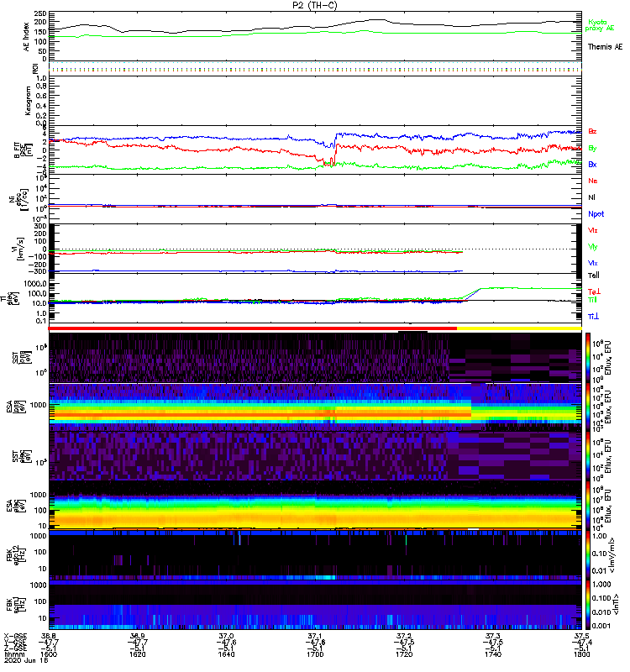Select the green "Kyoto proxy AE" legend label
Viewport: 630px width, 672px height.
click(x=600, y=25)
